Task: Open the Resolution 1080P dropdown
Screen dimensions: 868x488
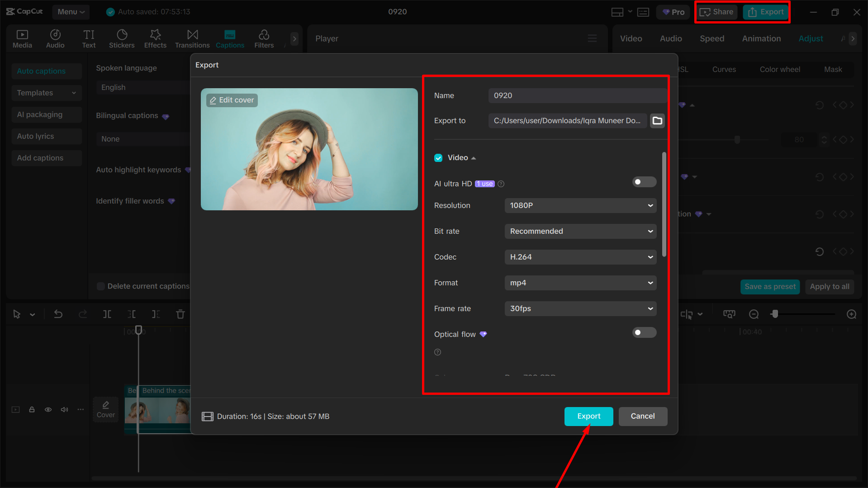Action: tap(580, 205)
